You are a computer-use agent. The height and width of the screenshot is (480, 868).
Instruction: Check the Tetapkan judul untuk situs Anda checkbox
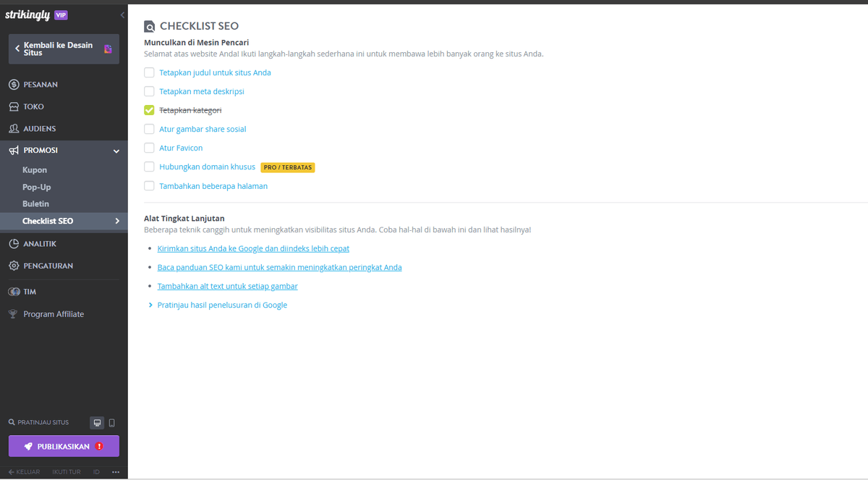tap(148, 72)
